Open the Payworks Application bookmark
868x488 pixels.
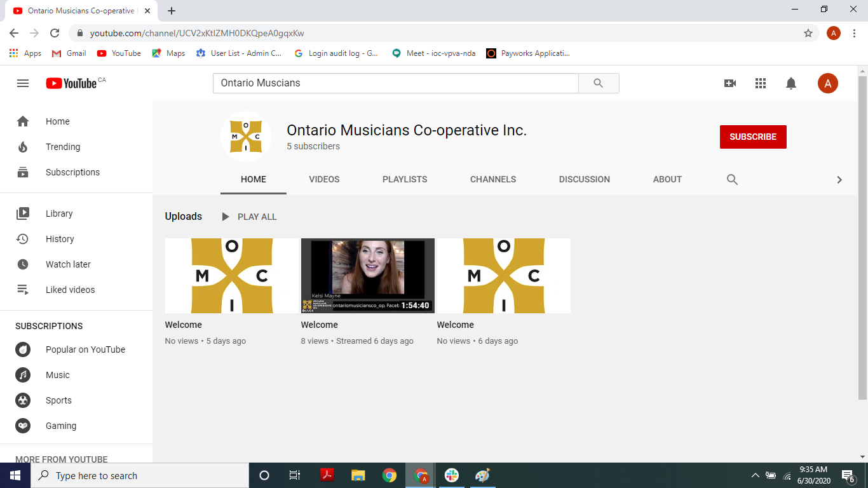tap(528, 53)
